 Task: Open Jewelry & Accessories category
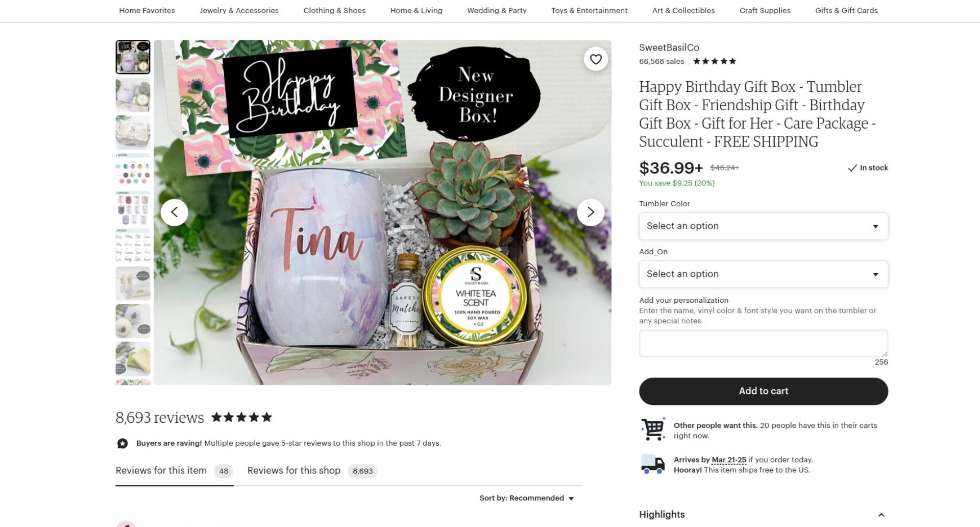(239, 10)
